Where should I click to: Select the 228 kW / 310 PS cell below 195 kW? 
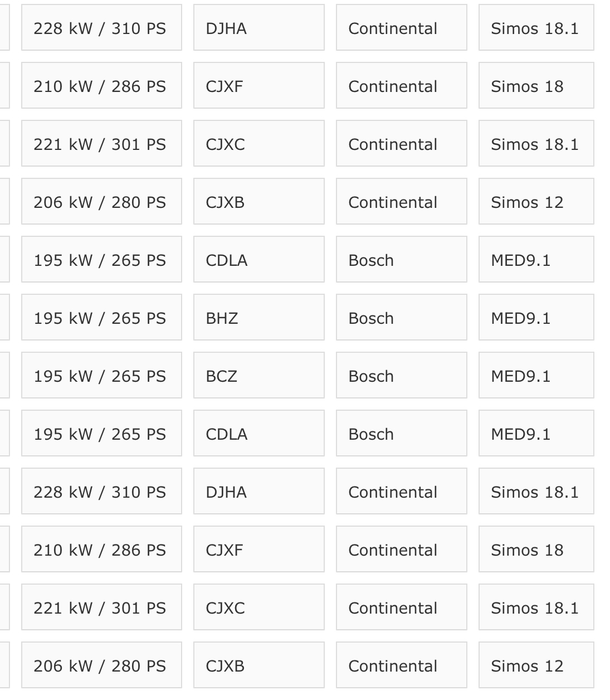101,491
